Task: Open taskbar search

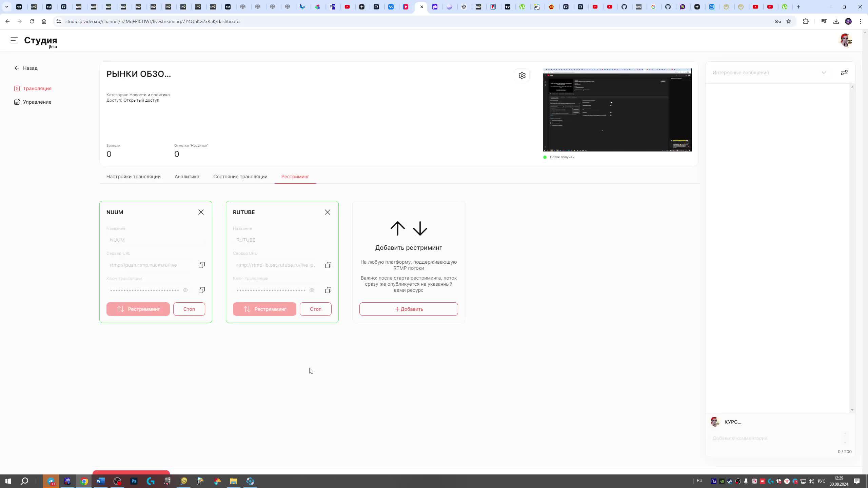Action: pyautogui.click(x=24, y=481)
